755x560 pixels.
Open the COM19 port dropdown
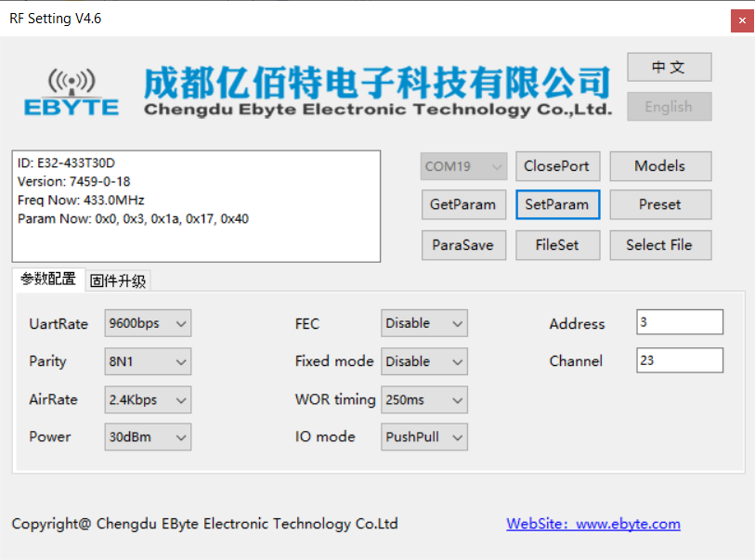(x=463, y=166)
